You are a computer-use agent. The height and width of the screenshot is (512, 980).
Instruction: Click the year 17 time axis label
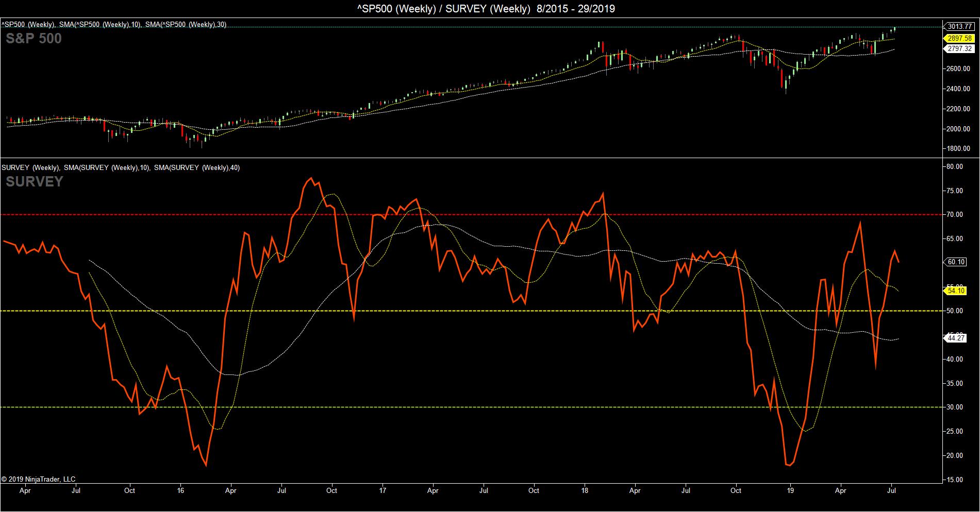[382, 491]
